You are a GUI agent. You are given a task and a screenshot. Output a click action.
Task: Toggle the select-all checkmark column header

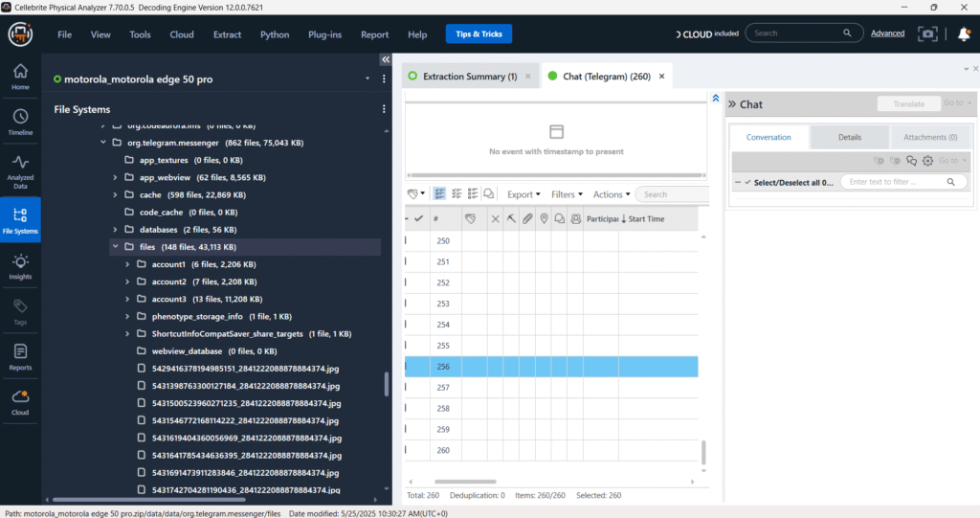pyautogui.click(x=419, y=219)
